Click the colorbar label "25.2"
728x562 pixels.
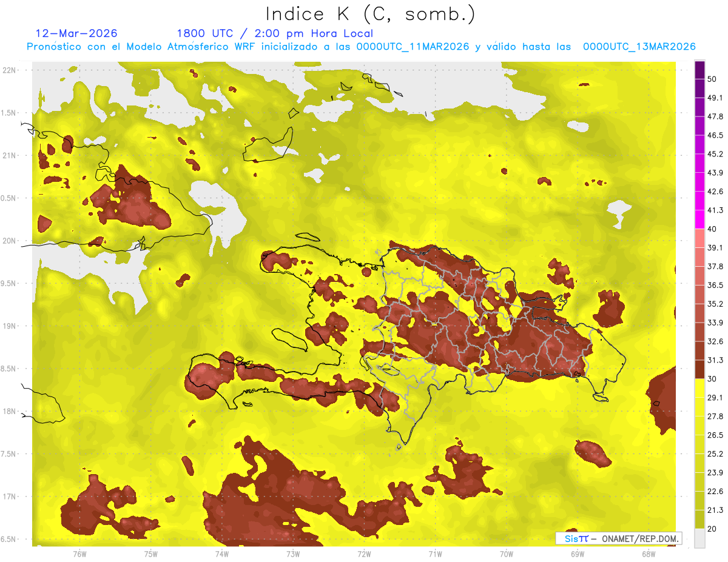point(715,455)
